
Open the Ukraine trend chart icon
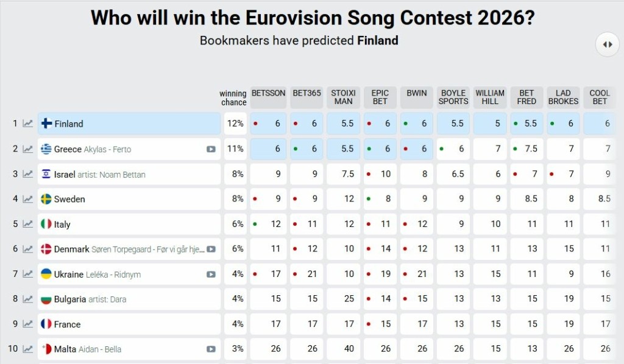28,274
